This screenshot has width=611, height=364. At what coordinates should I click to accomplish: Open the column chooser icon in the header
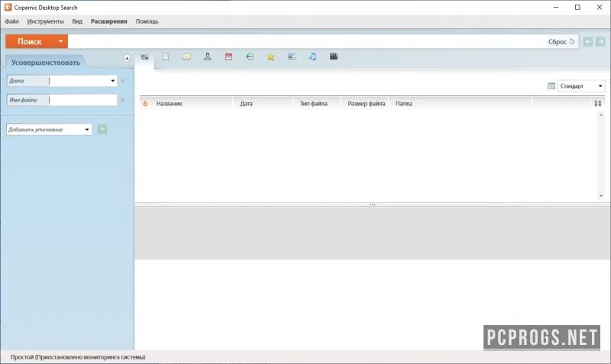[x=598, y=104]
